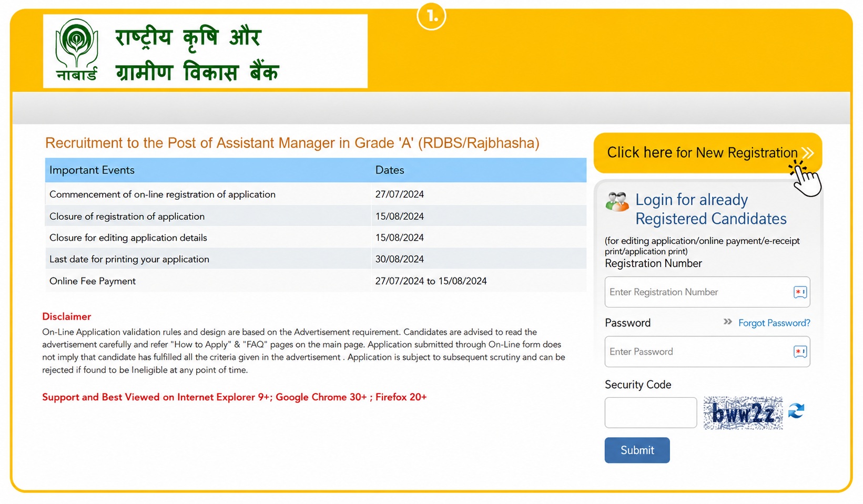Click the Password label
The height and width of the screenshot is (504, 863).
[627, 323]
